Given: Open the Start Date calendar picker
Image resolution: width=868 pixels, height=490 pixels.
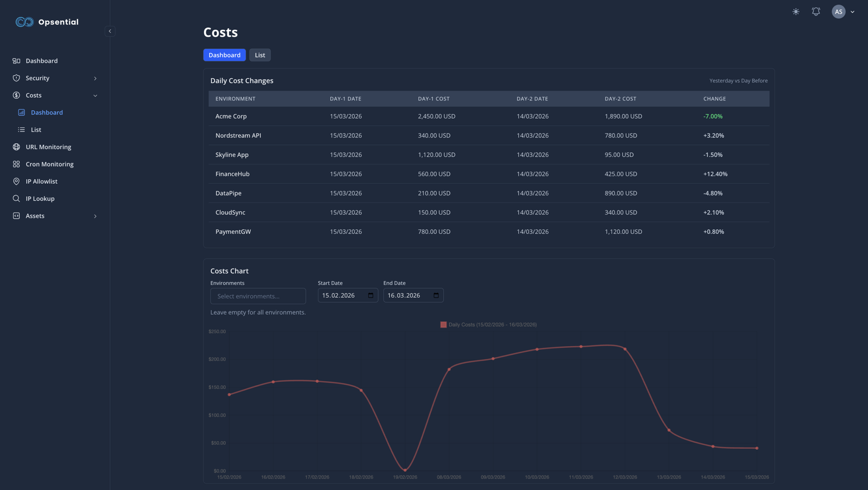Looking at the screenshot, I should (371, 296).
